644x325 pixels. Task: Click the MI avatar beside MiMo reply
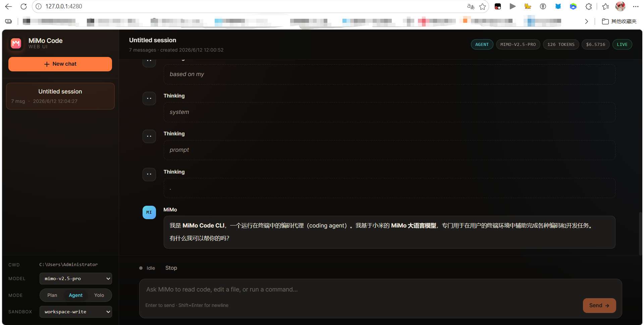(149, 212)
